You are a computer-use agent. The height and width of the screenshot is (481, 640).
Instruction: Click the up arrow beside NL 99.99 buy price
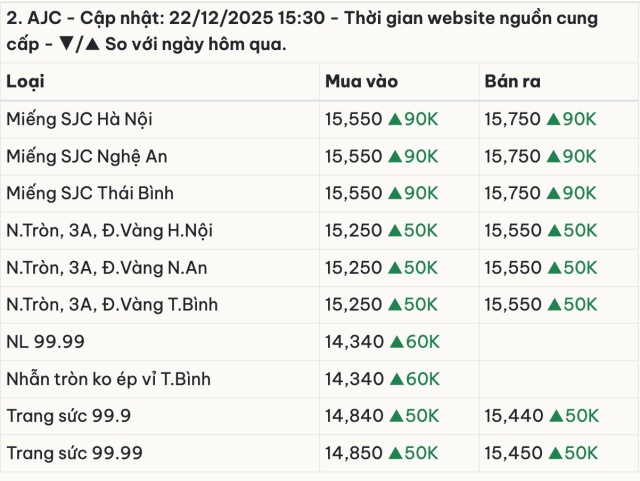[395, 342]
